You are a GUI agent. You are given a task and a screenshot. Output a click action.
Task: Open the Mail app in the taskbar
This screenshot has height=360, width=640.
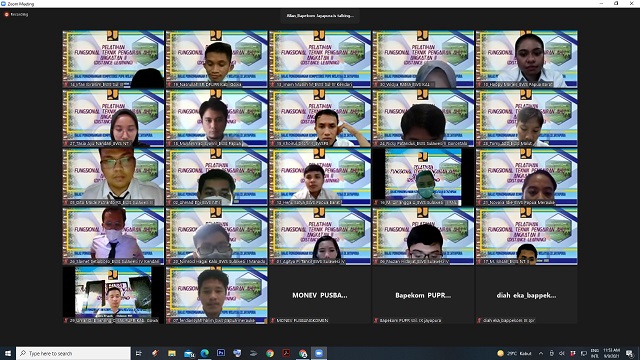pyautogui.click(x=189, y=353)
